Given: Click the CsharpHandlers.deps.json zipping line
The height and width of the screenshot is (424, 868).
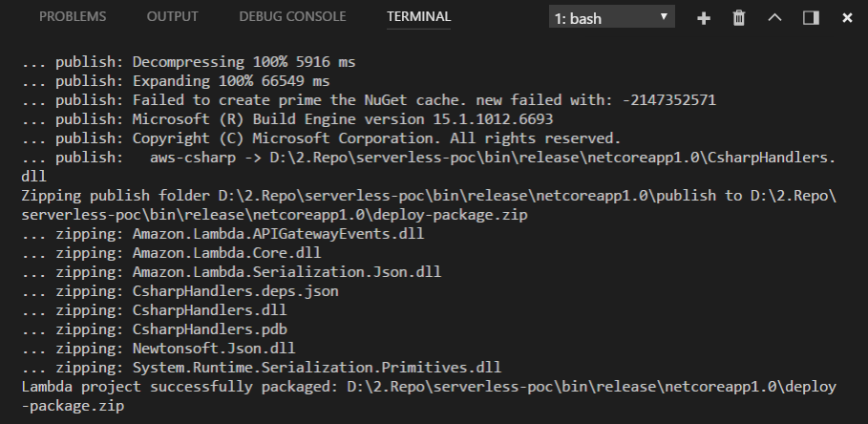Looking at the screenshot, I should (236, 291).
